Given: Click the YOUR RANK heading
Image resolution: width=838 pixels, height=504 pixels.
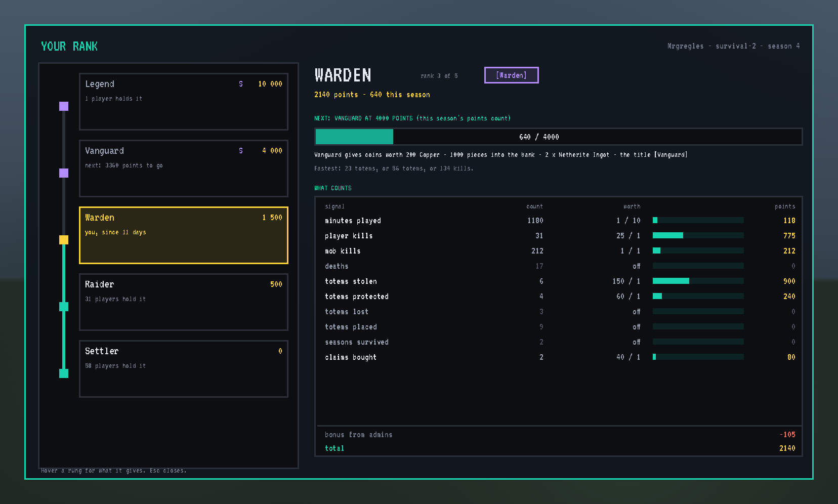Looking at the screenshot, I should coord(69,46).
